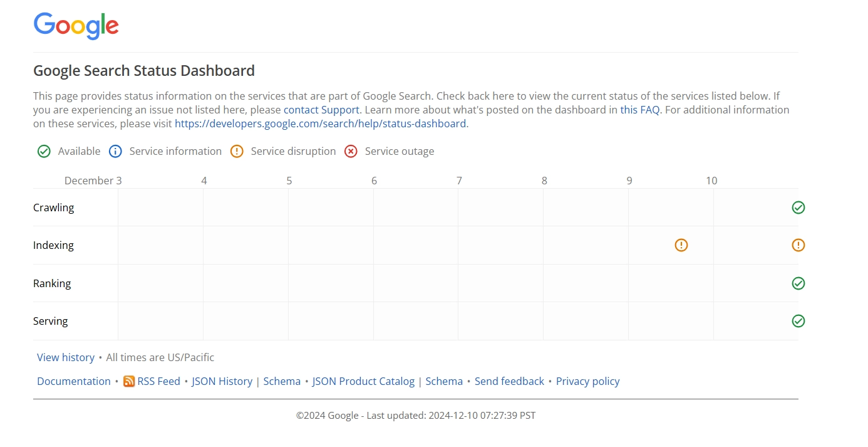868x447 pixels.
Task: Click the Google logo
Action: pyautogui.click(x=76, y=26)
